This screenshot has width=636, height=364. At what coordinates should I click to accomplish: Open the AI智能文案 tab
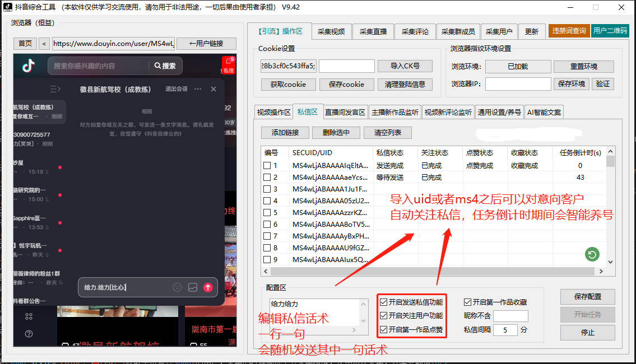544,111
